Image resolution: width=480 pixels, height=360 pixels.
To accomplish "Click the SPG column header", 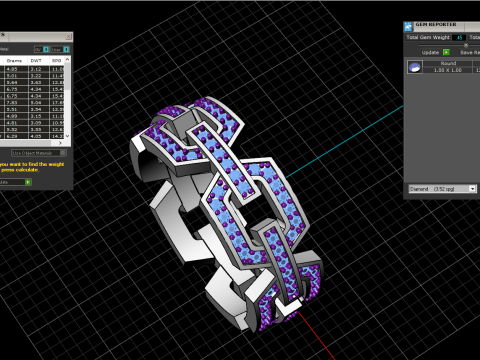I will point(57,61).
